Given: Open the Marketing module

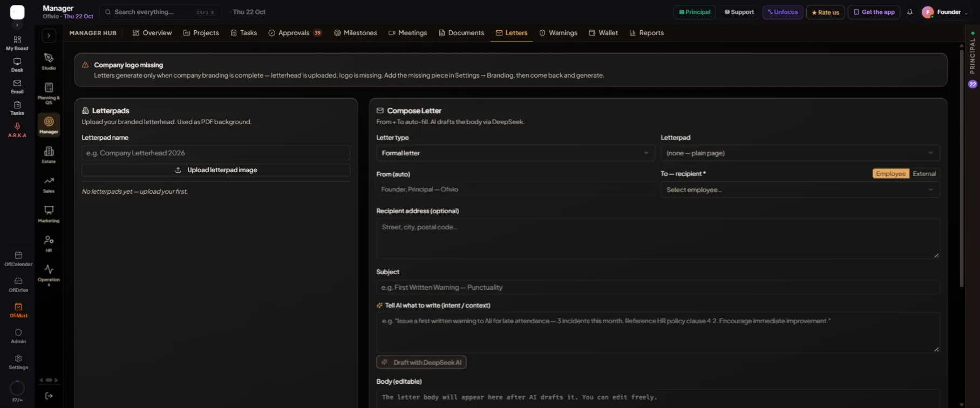Looking at the screenshot, I should coord(49,214).
